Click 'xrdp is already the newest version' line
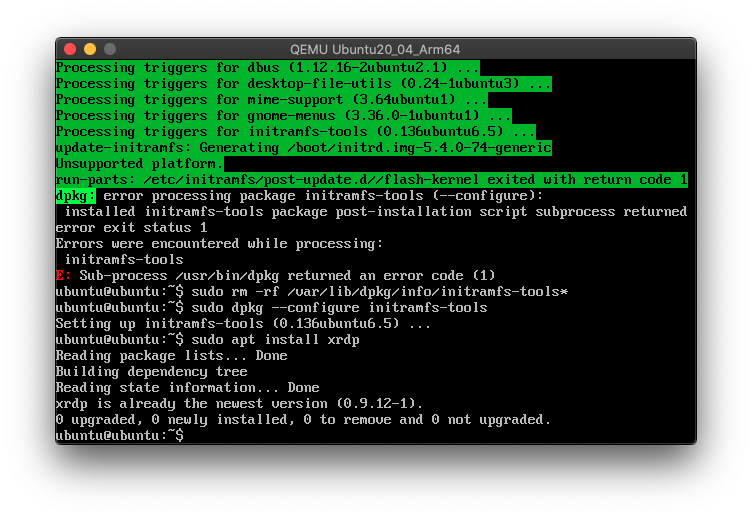Screen dimensions: 752x518 pos(239,403)
